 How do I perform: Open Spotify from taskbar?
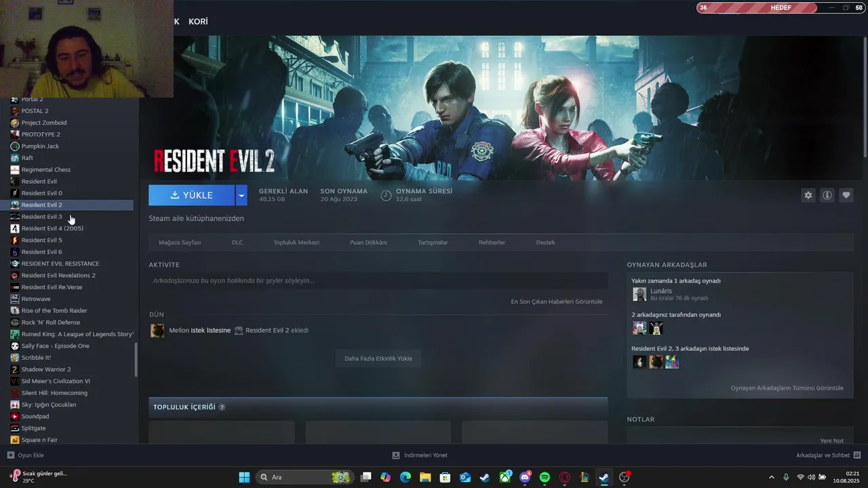pyautogui.click(x=545, y=477)
